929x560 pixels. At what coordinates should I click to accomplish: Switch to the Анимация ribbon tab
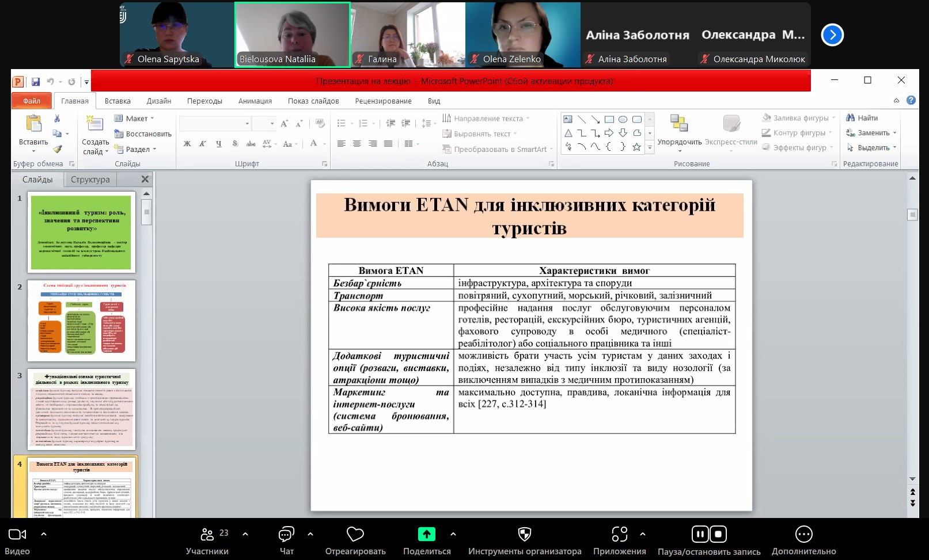coord(255,101)
